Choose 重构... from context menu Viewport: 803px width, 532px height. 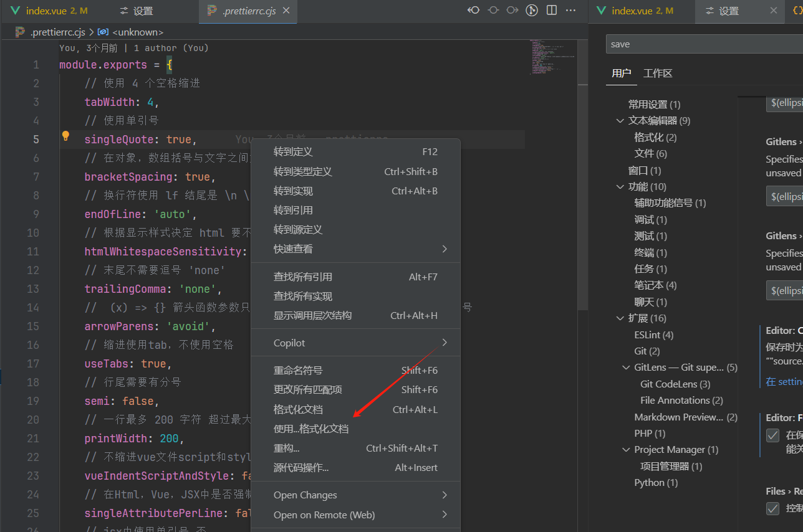click(x=355, y=448)
